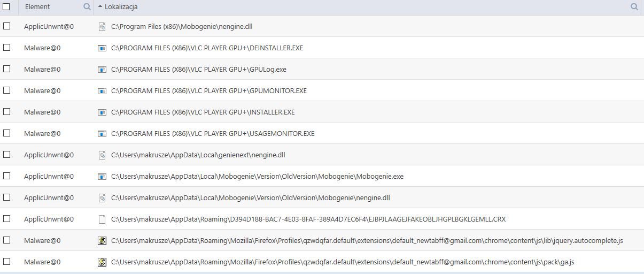644x274 pixels.
Task: Click the sort arrow beside Lokalizacja
Action: (x=100, y=7)
